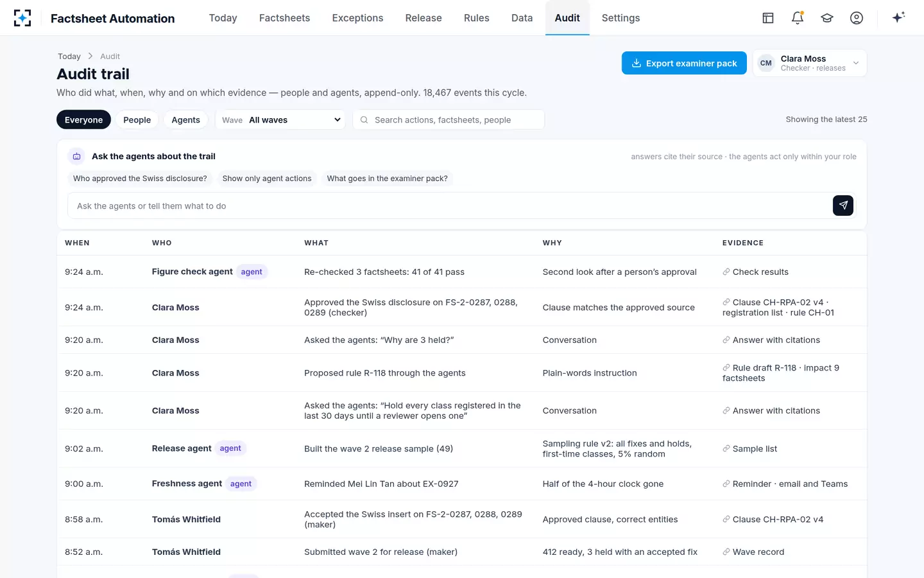Image resolution: width=924 pixels, height=578 pixels.
Task: Go to the Factsheets tab
Action: pos(285,18)
